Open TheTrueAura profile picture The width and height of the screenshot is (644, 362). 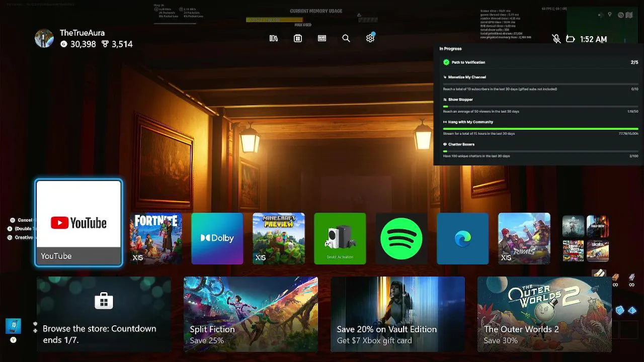click(x=44, y=38)
